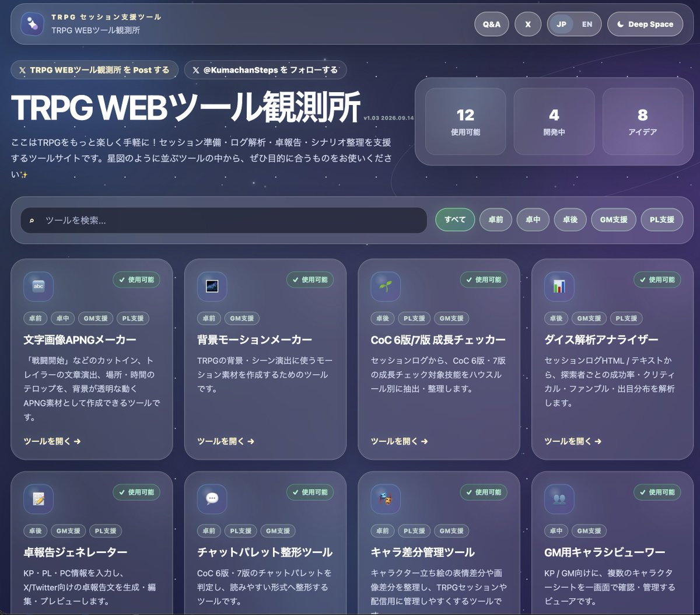Open the 背景モーションメーカー tool link
700x615 pixels.
pyautogui.click(x=226, y=442)
